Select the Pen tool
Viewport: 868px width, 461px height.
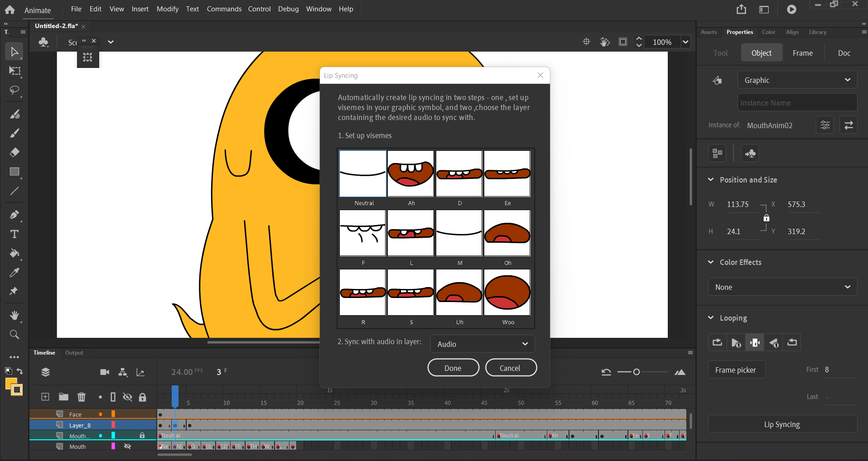[x=14, y=215]
